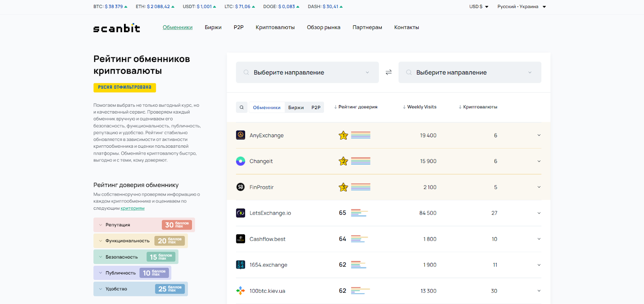644x304 pixels.
Task: Expand the Changeit row chevron
Action: (539, 161)
